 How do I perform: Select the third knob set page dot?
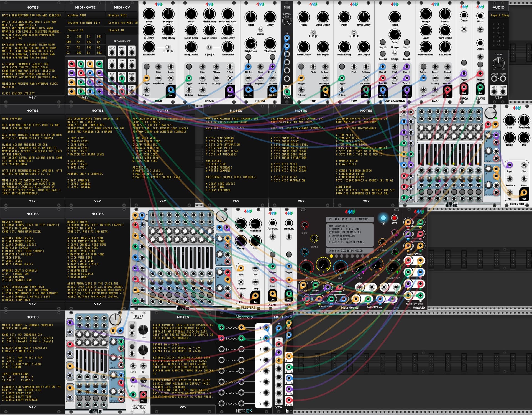coord(342,256)
